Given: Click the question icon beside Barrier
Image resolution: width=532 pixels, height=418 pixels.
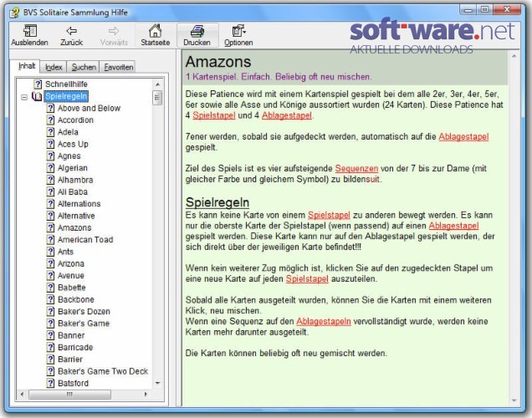Looking at the screenshot, I should pyautogui.click(x=50, y=359).
